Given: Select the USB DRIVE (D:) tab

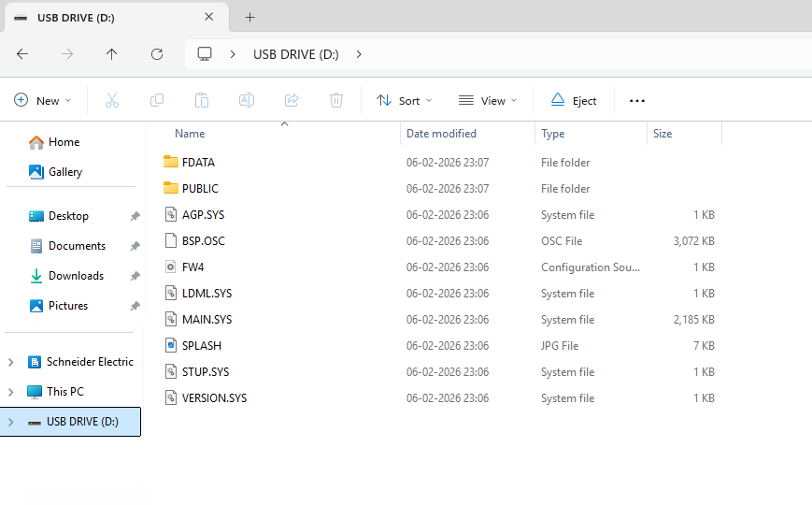Looking at the screenshot, I should point(117,17).
